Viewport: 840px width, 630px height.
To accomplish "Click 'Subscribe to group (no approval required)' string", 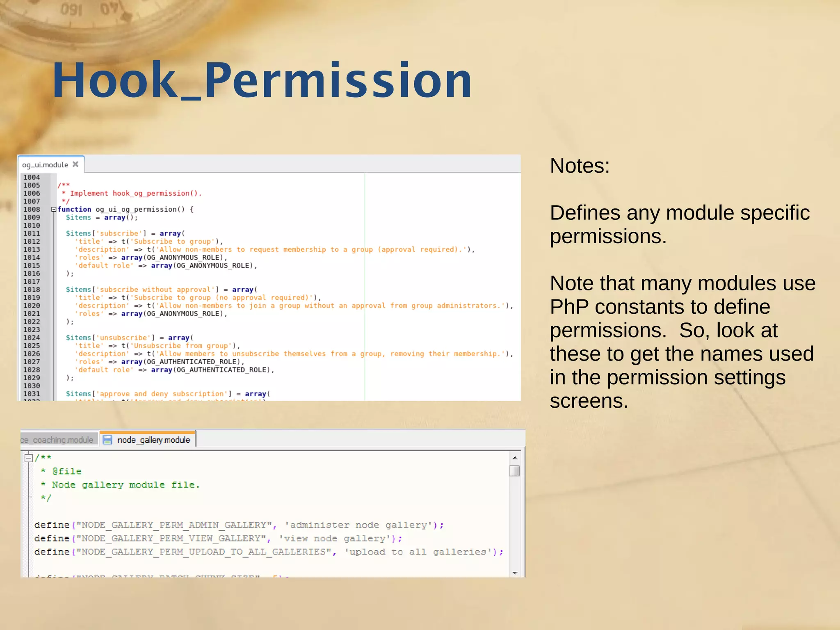I will click(x=222, y=298).
